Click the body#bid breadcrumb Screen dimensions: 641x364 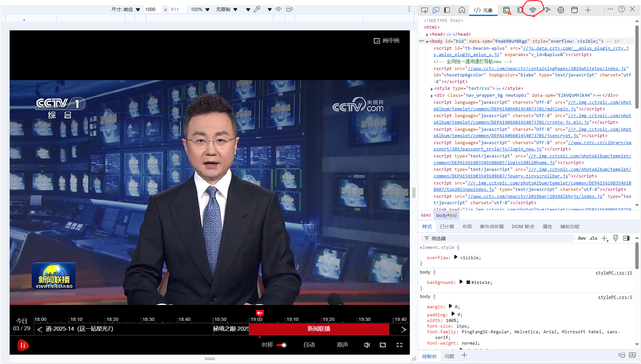click(x=446, y=215)
